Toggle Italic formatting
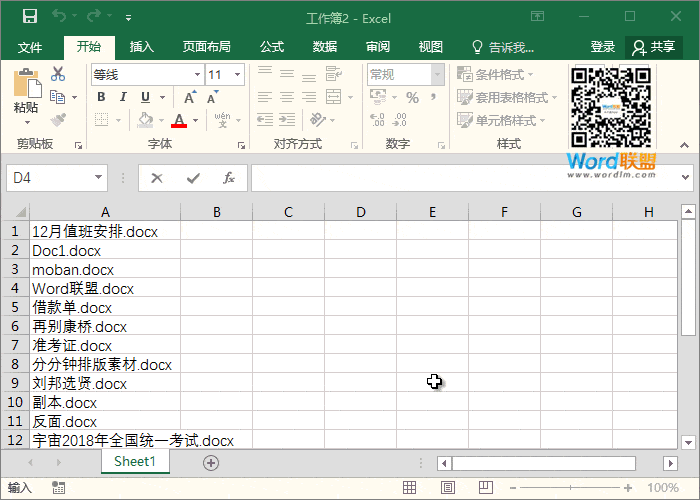700x500 pixels. tap(123, 97)
